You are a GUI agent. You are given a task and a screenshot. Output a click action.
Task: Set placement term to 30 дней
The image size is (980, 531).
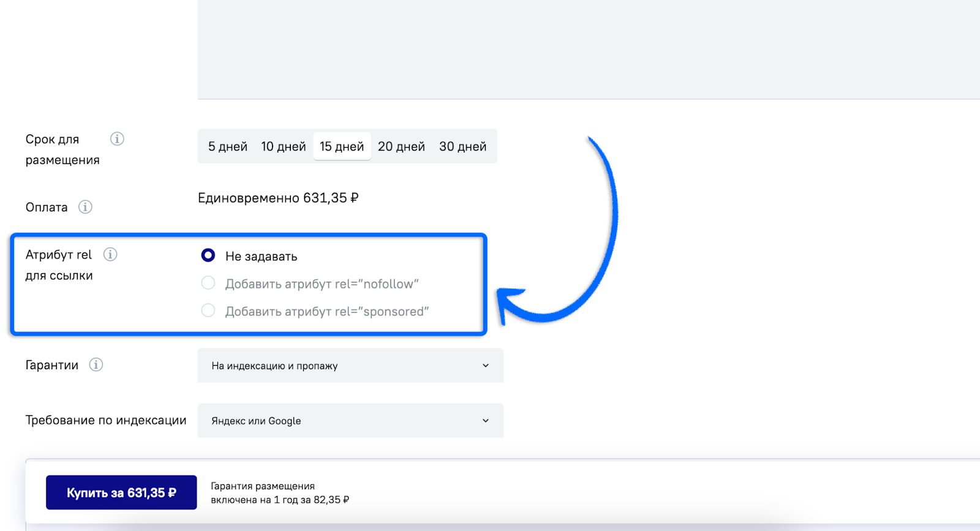462,146
